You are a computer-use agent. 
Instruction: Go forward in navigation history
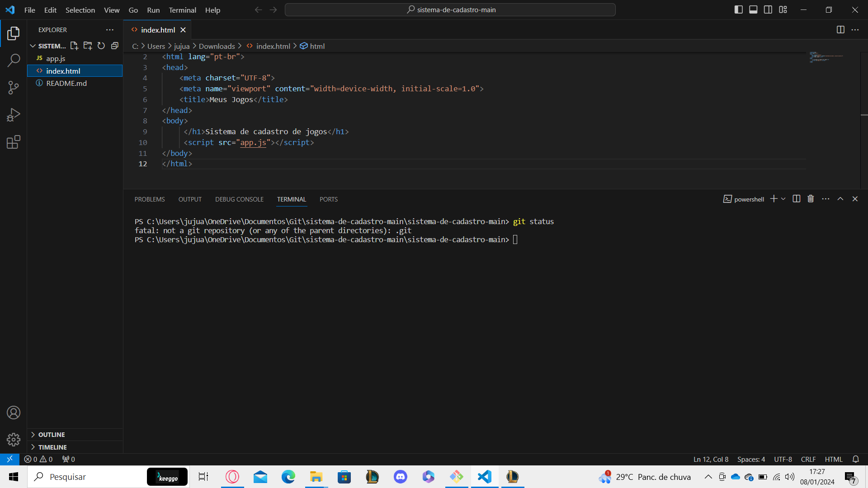(273, 9)
